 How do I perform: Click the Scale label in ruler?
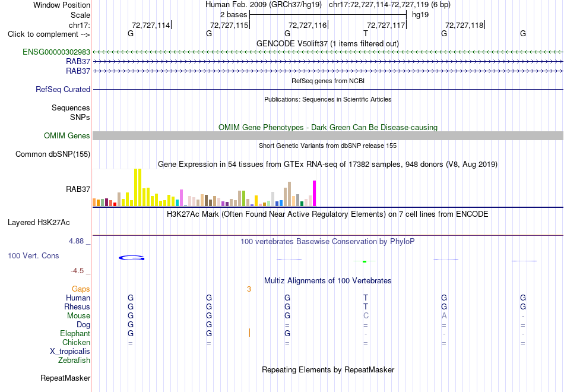(81, 15)
